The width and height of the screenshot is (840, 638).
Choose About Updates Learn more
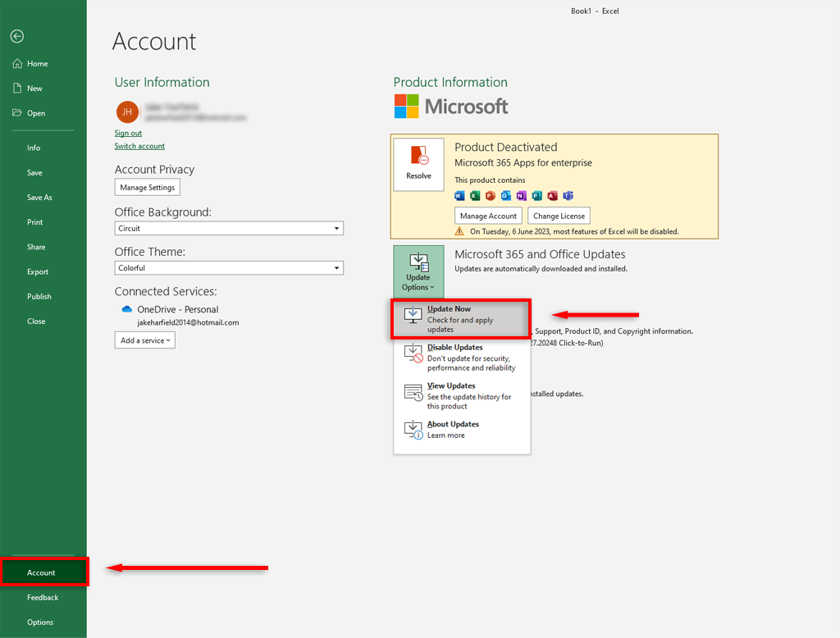tap(461, 430)
